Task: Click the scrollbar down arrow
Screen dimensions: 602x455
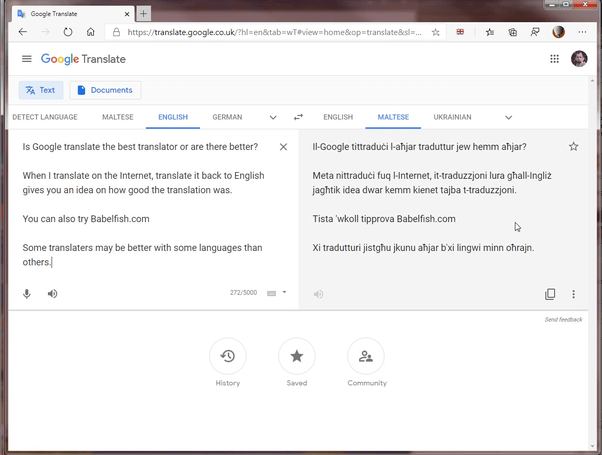Action: pos(592,446)
